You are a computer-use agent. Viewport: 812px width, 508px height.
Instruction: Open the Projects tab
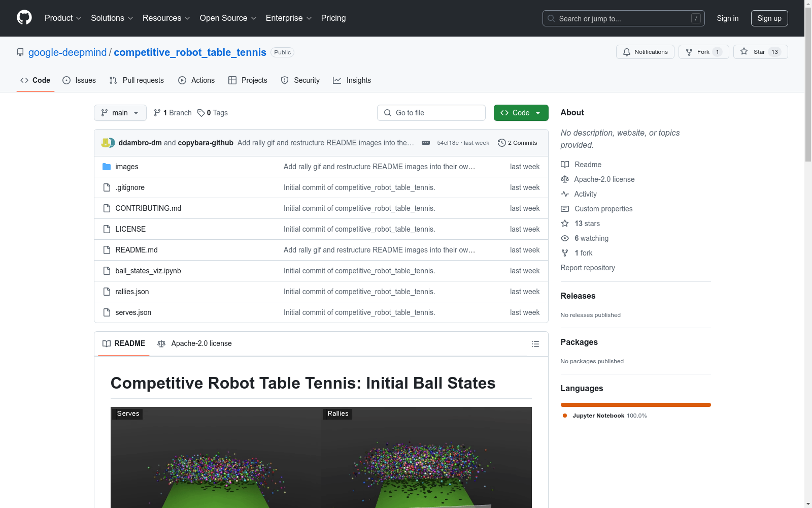pyautogui.click(x=248, y=80)
